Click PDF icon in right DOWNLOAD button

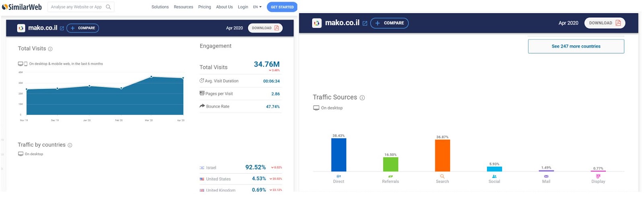618,23
